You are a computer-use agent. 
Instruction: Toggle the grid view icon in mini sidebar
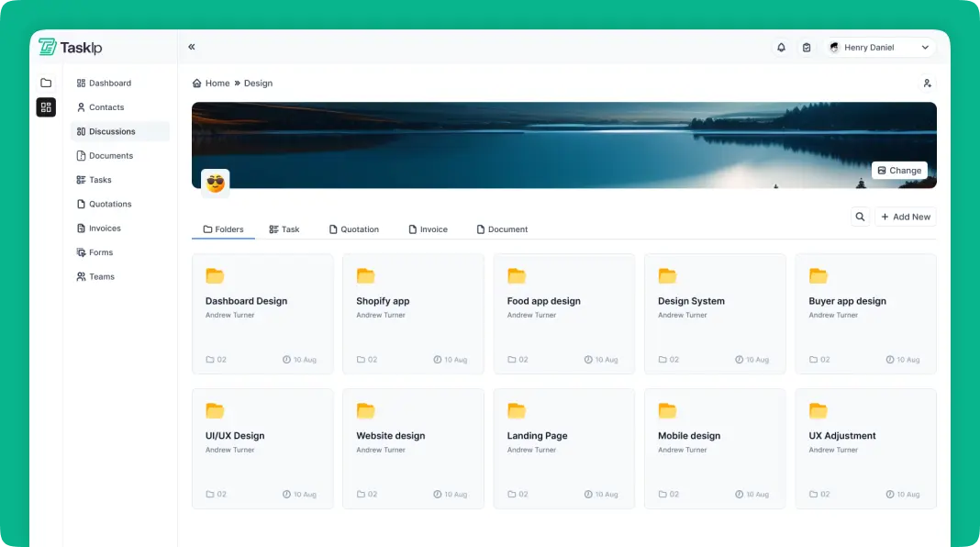46,106
